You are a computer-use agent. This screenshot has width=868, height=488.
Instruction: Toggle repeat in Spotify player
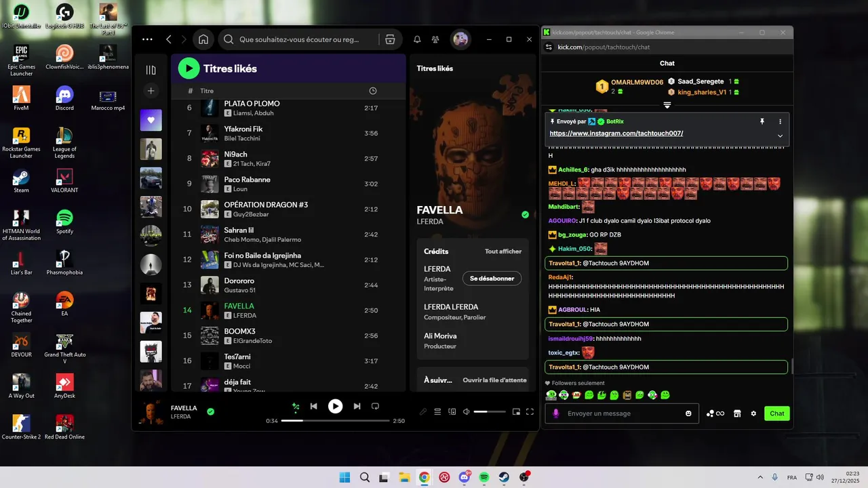point(375,406)
